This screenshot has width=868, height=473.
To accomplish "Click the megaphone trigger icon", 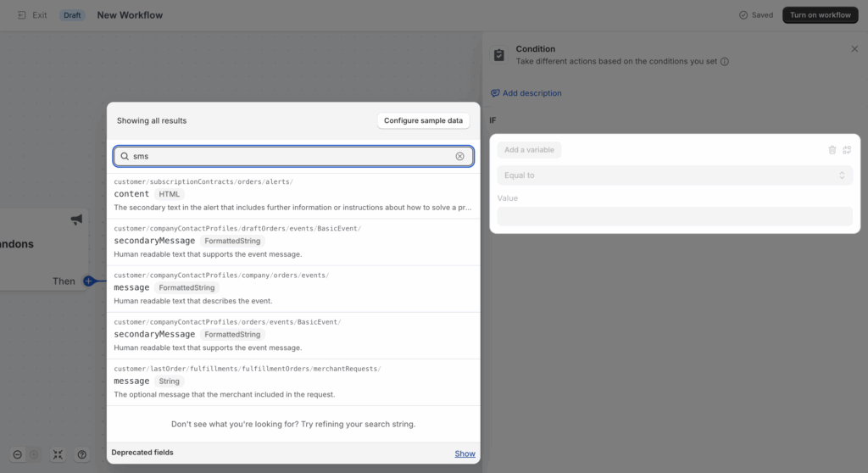I will pyautogui.click(x=76, y=220).
